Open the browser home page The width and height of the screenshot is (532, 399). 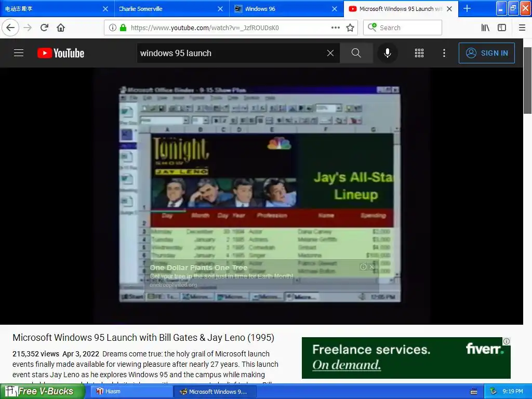pyautogui.click(x=61, y=28)
